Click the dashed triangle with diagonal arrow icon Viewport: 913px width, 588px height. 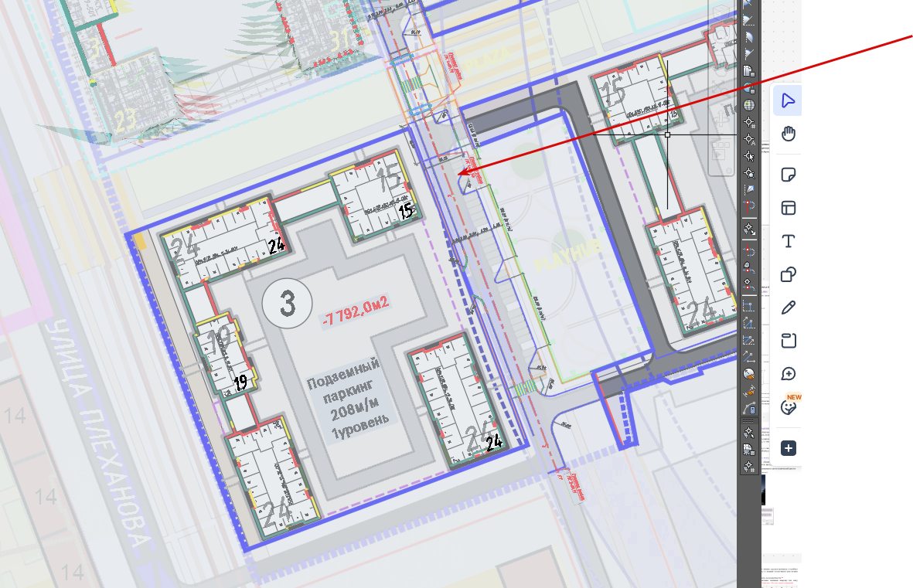click(749, 323)
